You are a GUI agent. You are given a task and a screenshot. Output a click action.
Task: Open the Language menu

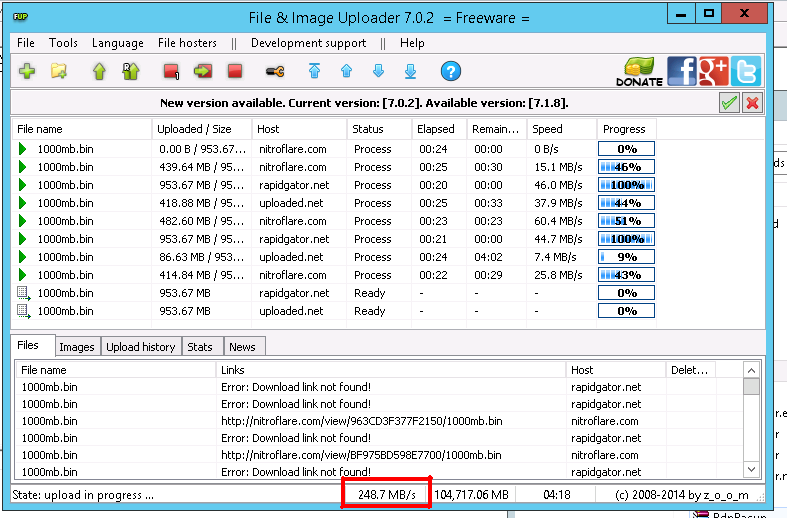point(117,43)
